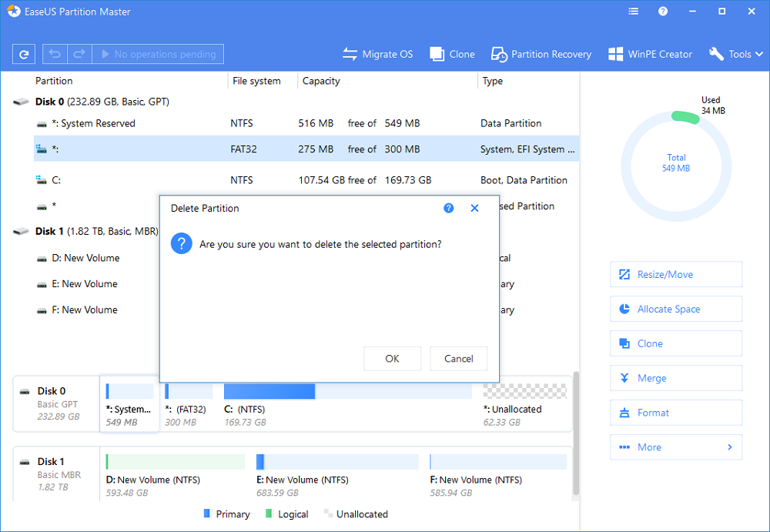The width and height of the screenshot is (770, 532).
Task: Choose Format from the side panel
Action: pyautogui.click(x=675, y=413)
